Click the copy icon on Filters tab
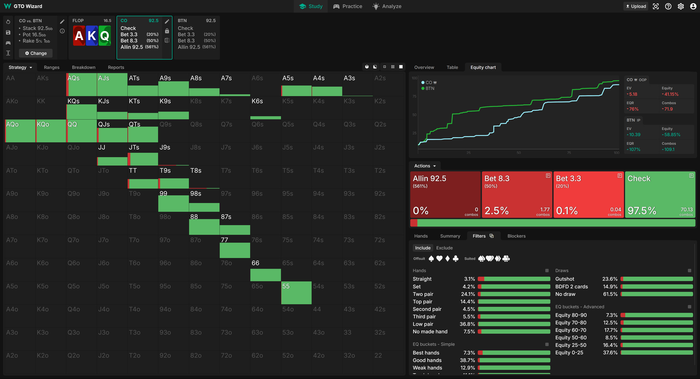Screen dimensions: 700x379 click(492, 236)
